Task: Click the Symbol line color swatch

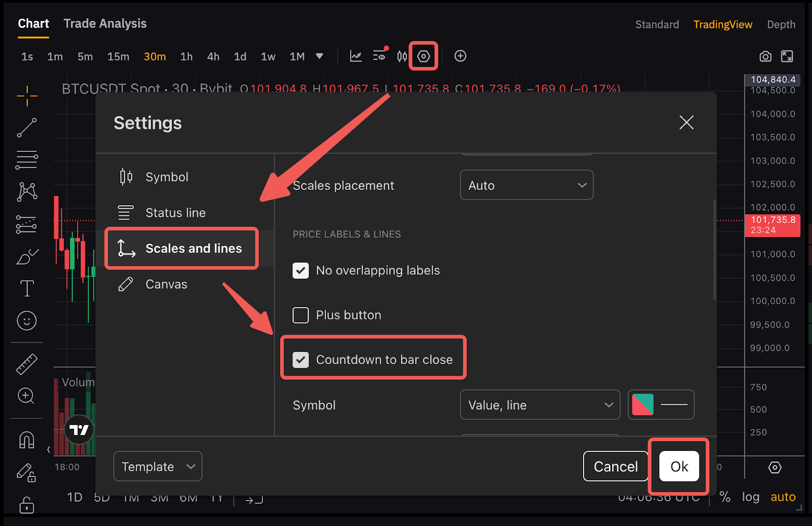Action: 643,405
